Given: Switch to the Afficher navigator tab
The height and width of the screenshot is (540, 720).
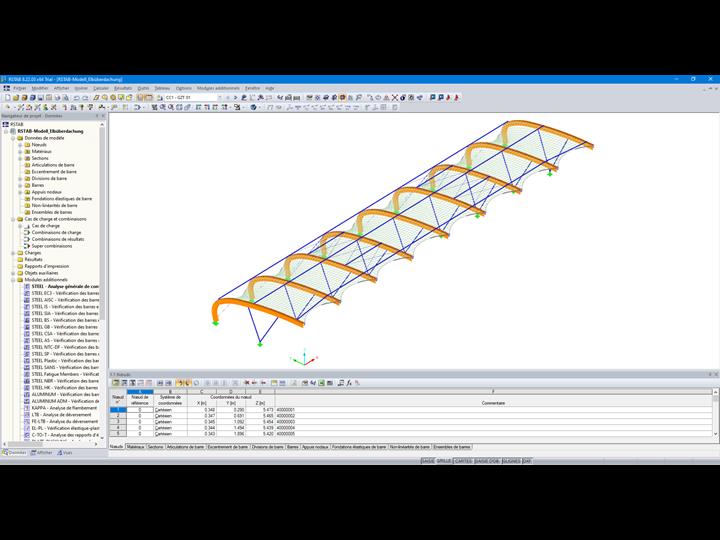Looking at the screenshot, I should tap(41, 452).
